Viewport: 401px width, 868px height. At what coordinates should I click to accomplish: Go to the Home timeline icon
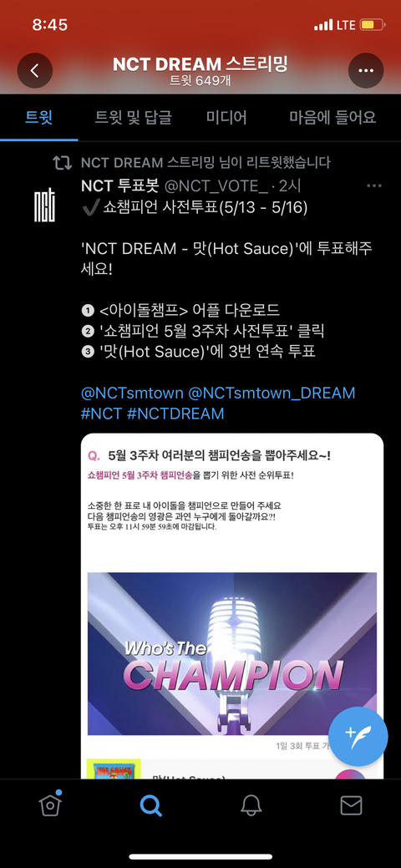coord(50,805)
